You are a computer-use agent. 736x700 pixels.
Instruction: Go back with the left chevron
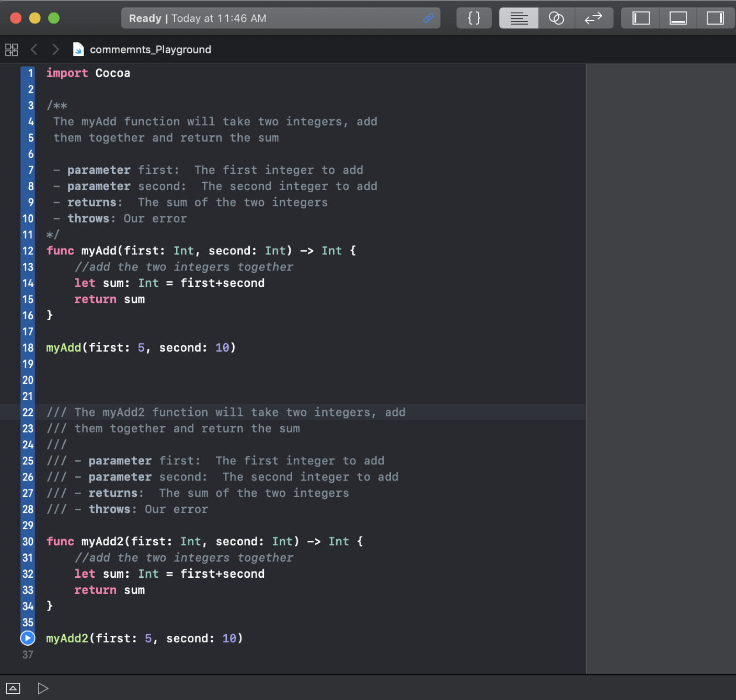(x=34, y=50)
